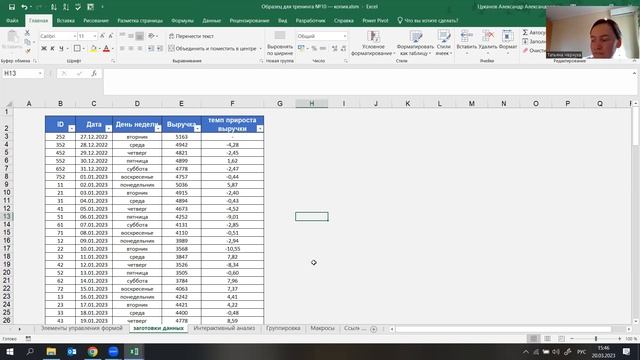Screen dimensions: 640x360
Task: Click Стили ячеек button
Action: pyautogui.click(x=444, y=43)
